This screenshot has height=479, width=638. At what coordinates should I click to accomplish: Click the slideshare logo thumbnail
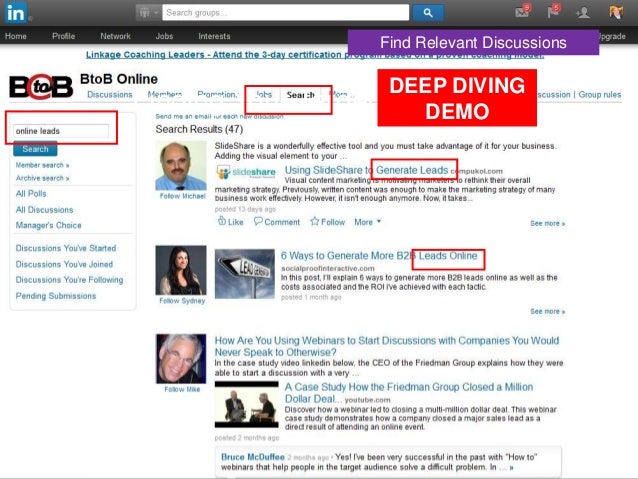[246, 172]
